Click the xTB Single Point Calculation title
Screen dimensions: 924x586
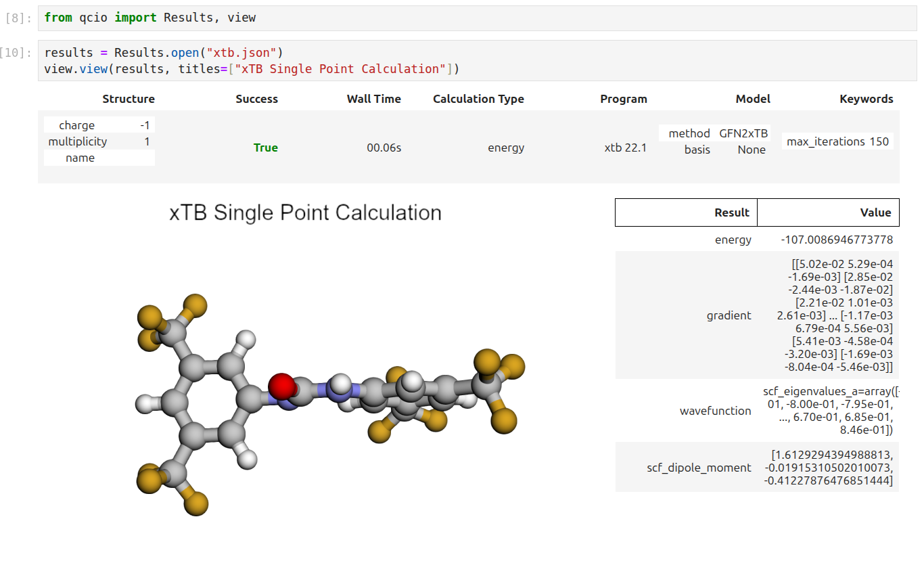305,212
